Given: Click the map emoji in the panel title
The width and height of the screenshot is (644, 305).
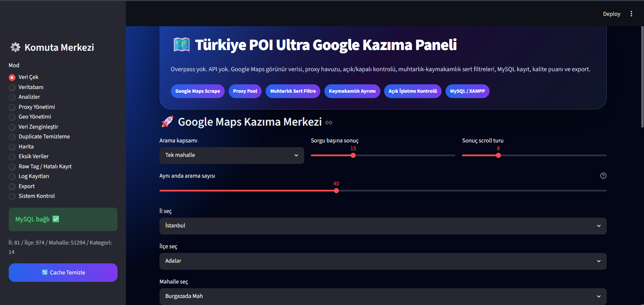Looking at the screenshot, I should pos(182,45).
